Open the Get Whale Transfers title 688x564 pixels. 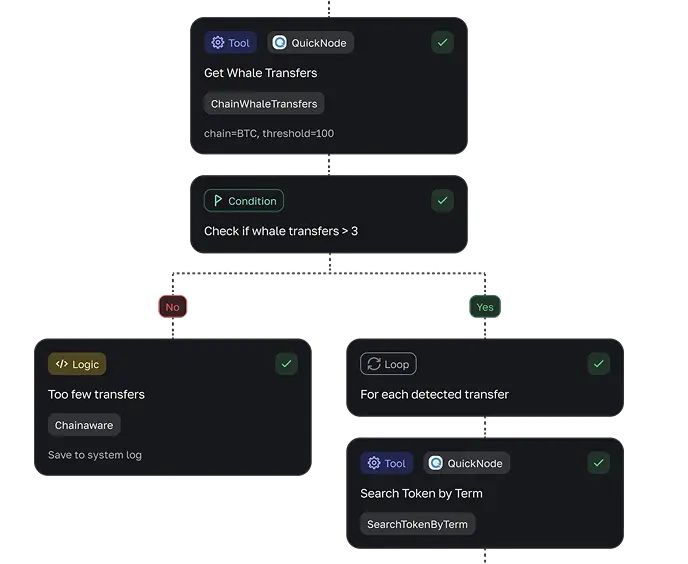coord(260,73)
